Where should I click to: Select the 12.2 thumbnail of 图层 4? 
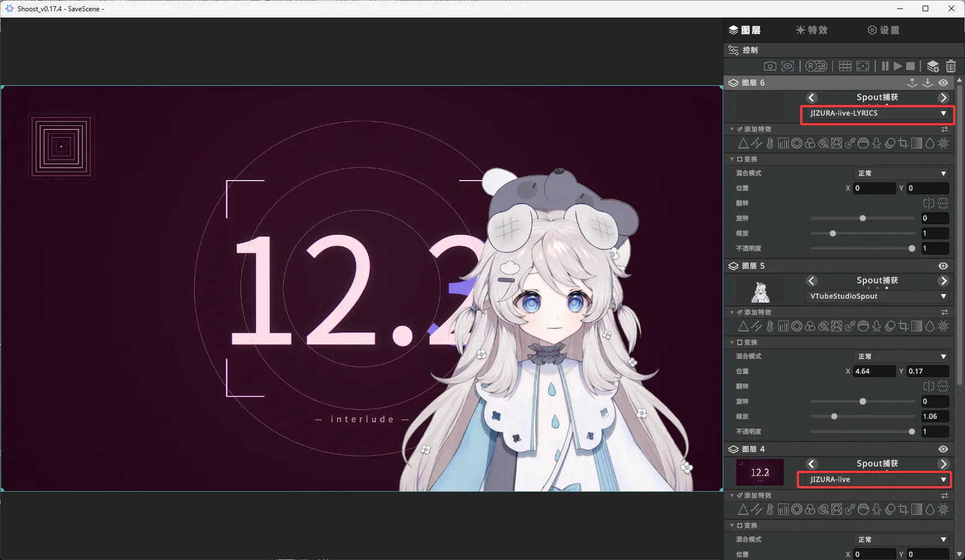coord(760,473)
